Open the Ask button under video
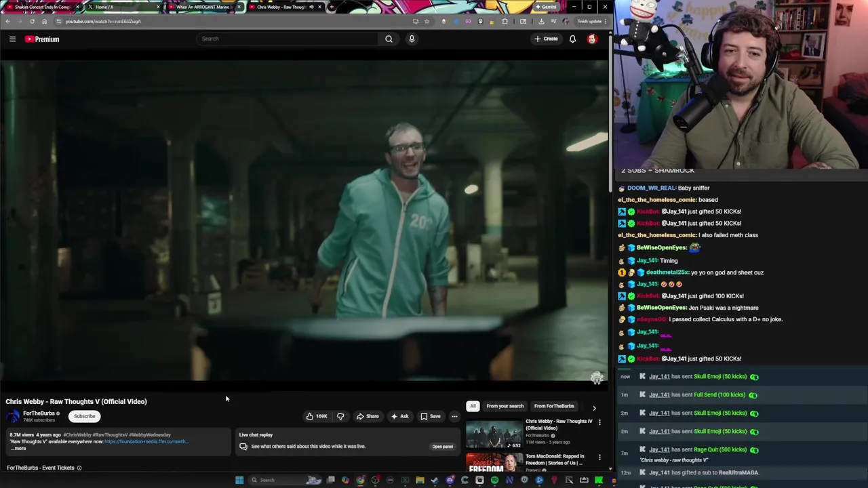Image resolution: width=868 pixels, height=488 pixels. click(399, 416)
